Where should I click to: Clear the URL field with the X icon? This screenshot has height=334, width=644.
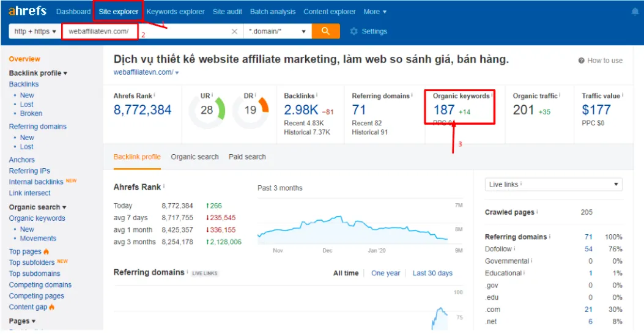click(234, 32)
